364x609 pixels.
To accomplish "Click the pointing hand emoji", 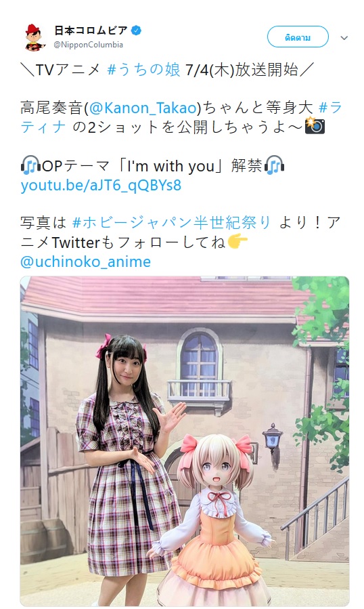I will click(x=237, y=242).
